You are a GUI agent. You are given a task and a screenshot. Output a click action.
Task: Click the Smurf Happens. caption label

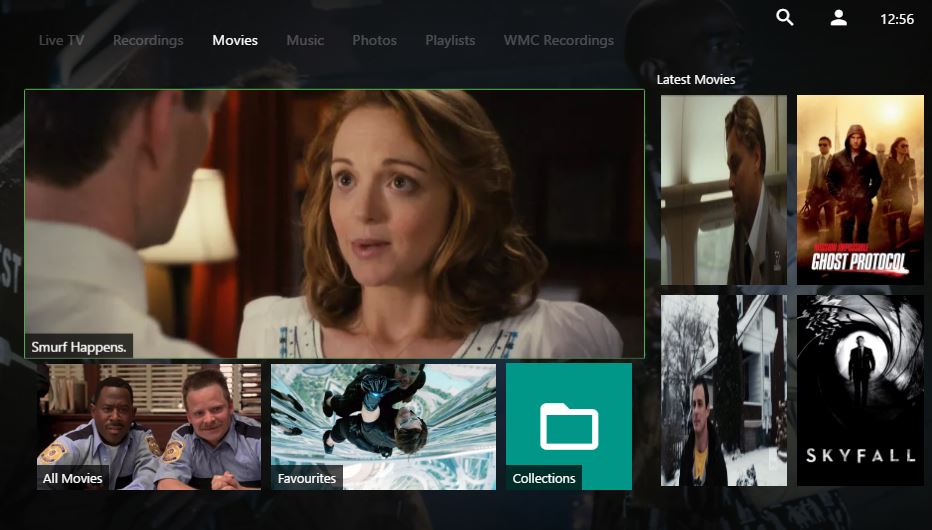pos(78,347)
